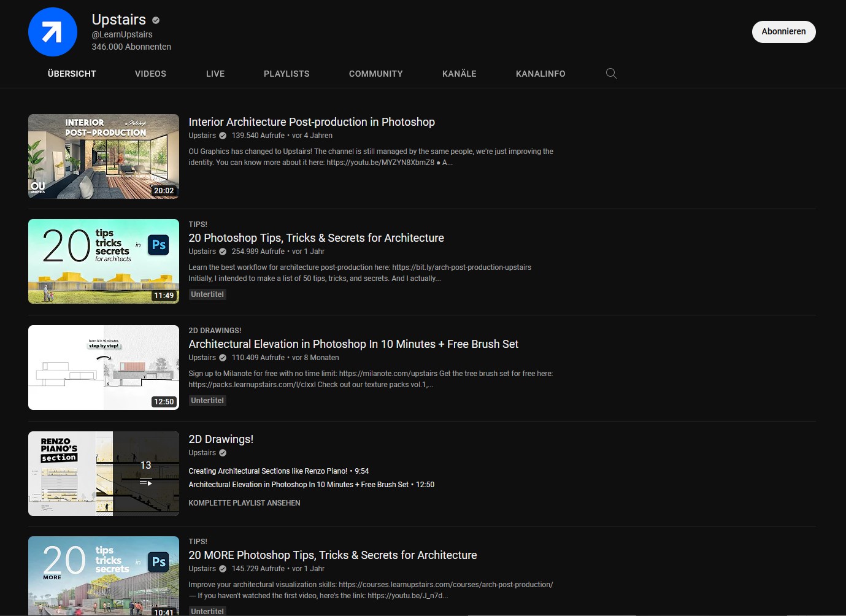Image resolution: width=846 pixels, height=616 pixels.
Task: Open Renzo Piano's section playlist thumbnail
Action: (104, 474)
